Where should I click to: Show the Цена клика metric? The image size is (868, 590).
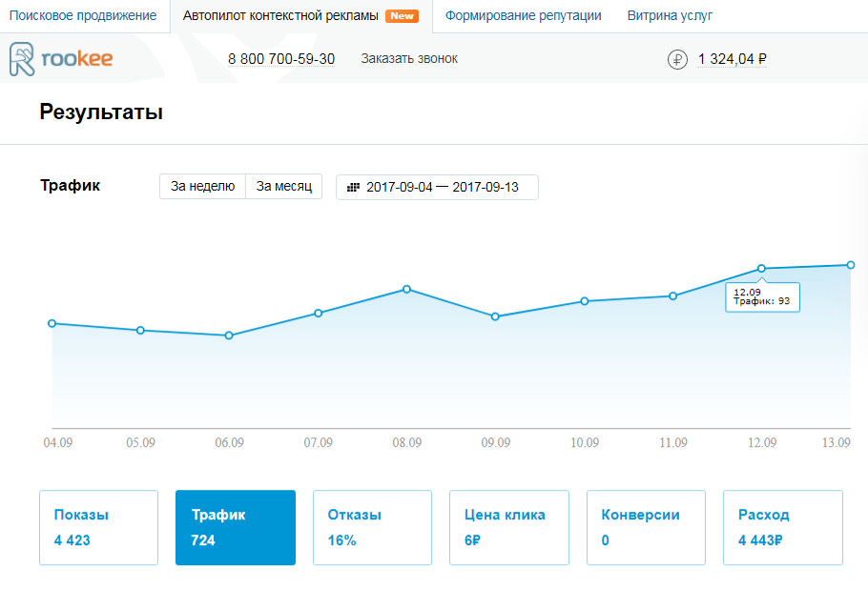(x=509, y=527)
